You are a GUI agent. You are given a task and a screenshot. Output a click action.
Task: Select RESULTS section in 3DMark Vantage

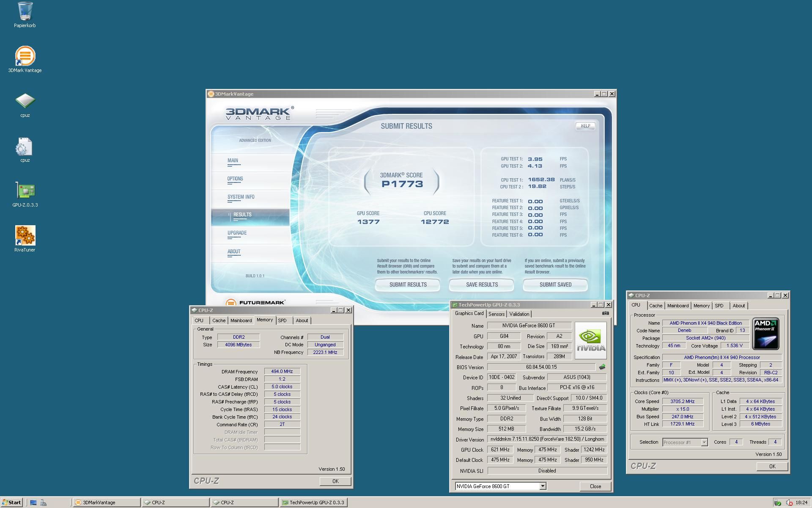[x=250, y=215]
